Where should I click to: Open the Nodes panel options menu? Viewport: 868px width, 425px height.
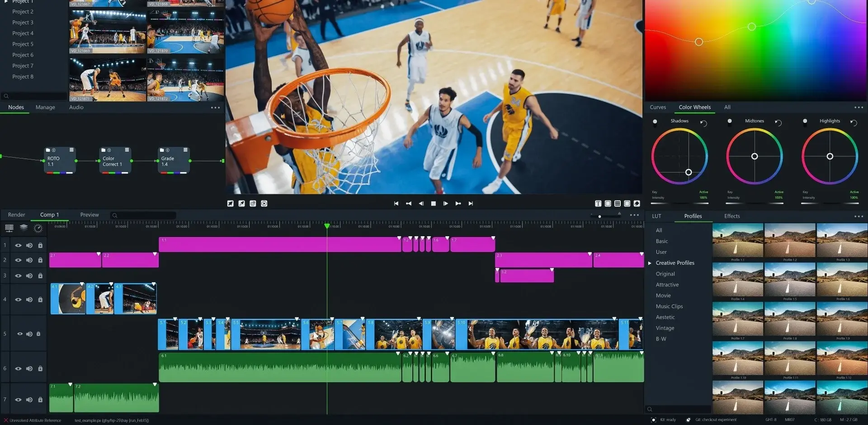[215, 107]
